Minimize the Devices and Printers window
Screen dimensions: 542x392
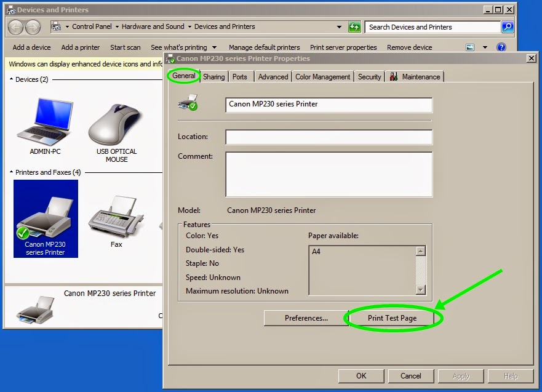click(488, 10)
